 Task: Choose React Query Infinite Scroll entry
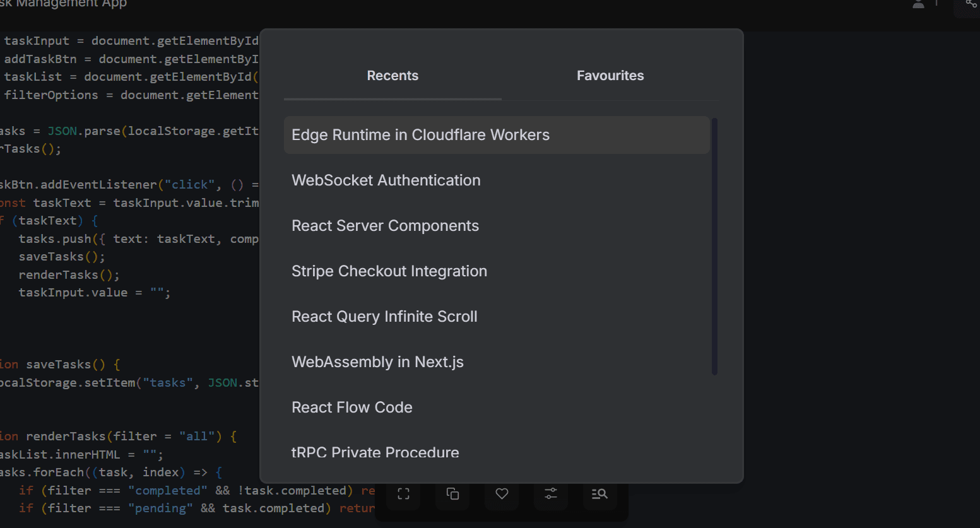click(497, 317)
